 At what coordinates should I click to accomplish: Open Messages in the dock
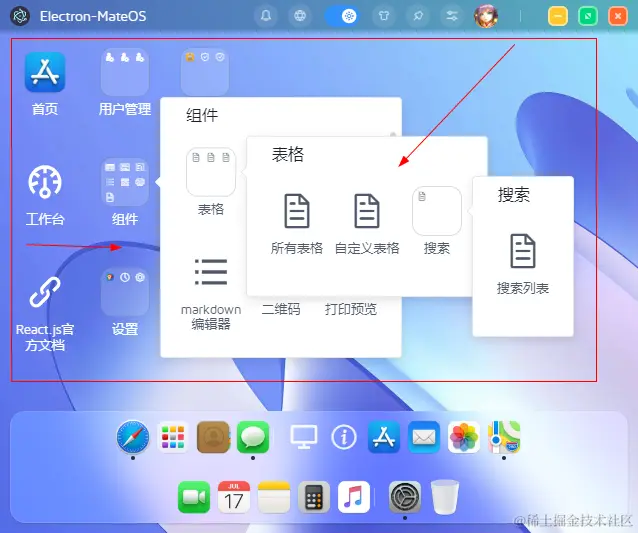coord(253,437)
